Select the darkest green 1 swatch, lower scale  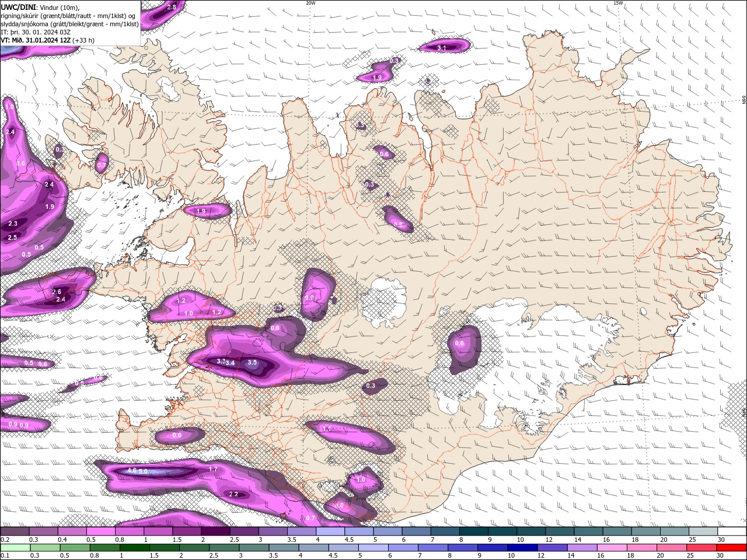(x=135, y=548)
